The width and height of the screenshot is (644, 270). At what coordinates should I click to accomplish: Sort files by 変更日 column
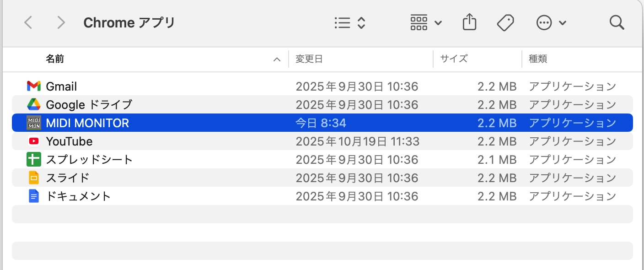coord(309,59)
